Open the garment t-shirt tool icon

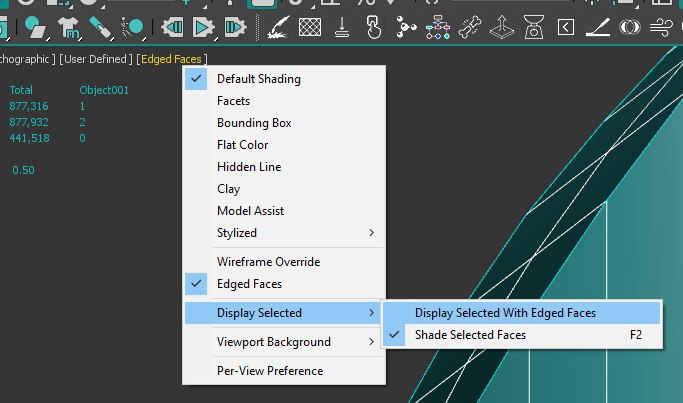pyautogui.click(x=68, y=27)
